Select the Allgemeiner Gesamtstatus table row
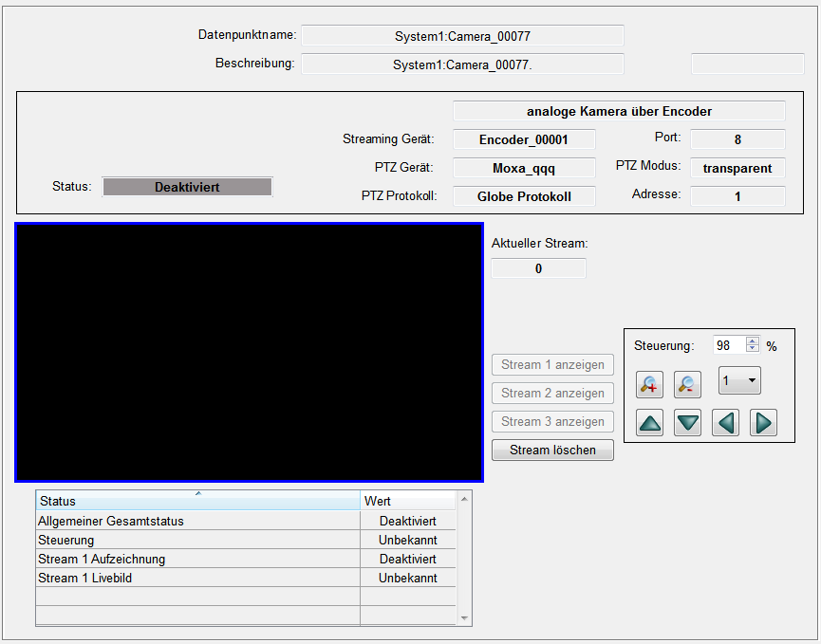 [x=197, y=521]
